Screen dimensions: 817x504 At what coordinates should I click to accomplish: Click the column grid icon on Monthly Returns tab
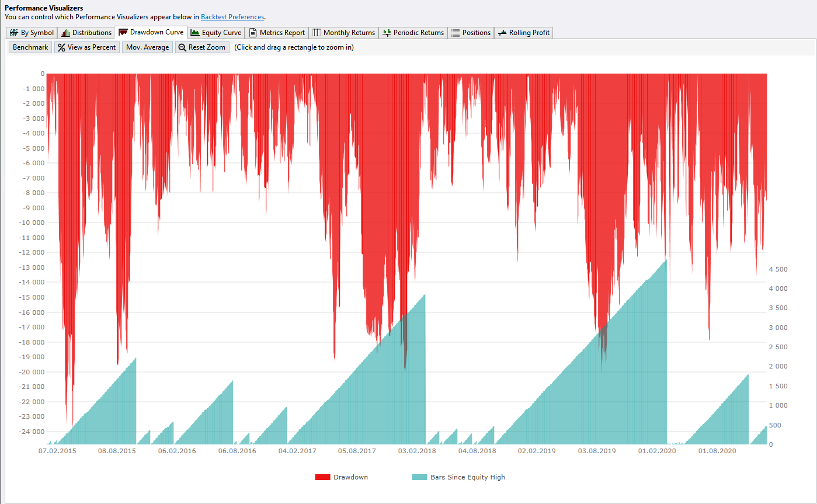(315, 33)
